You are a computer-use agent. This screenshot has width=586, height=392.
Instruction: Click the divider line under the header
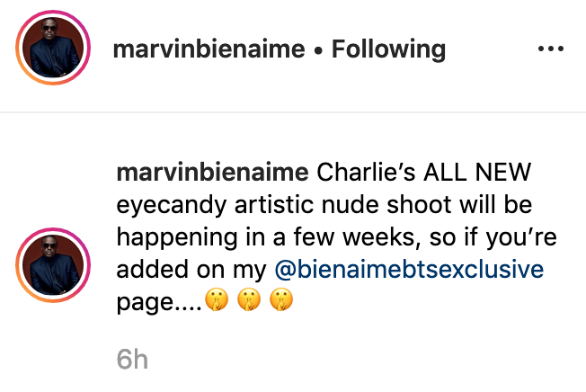tap(293, 111)
